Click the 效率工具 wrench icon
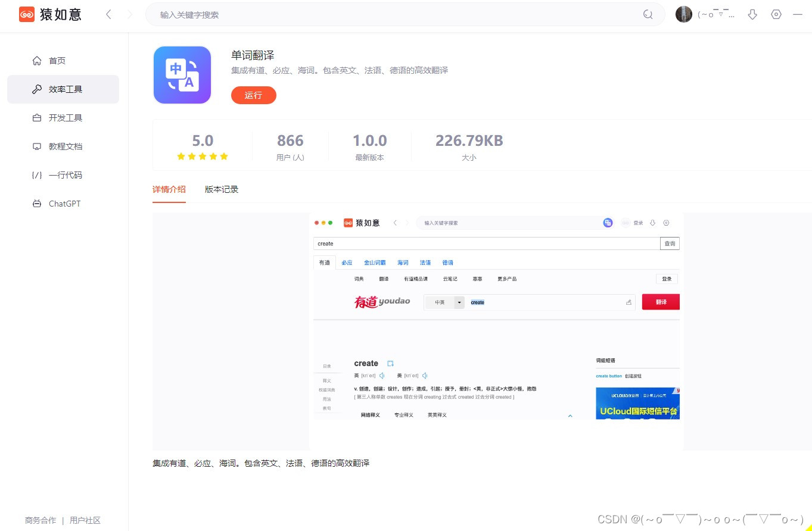The width and height of the screenshot is (812, 531). point(37,89)
